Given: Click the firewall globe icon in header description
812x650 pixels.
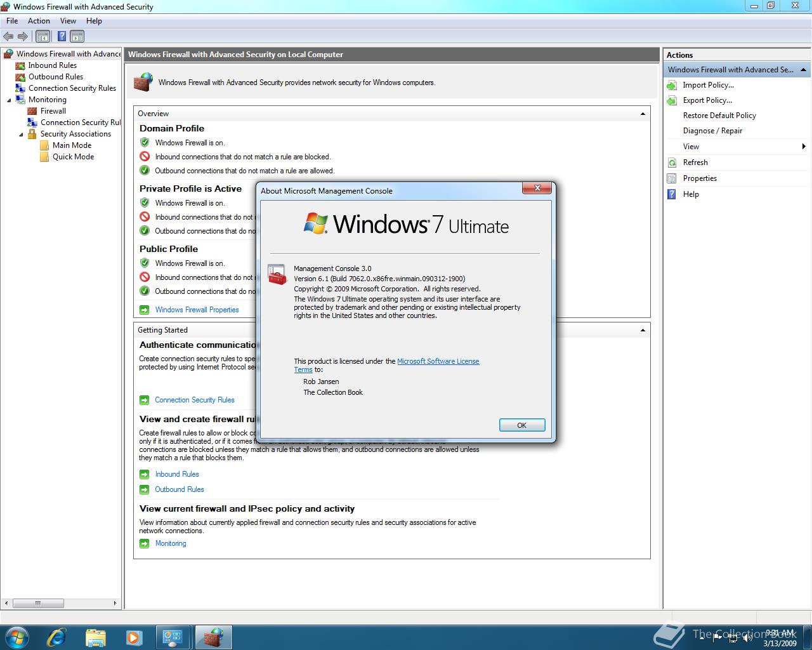Looking at the screenshot, I should coord(143,82).
